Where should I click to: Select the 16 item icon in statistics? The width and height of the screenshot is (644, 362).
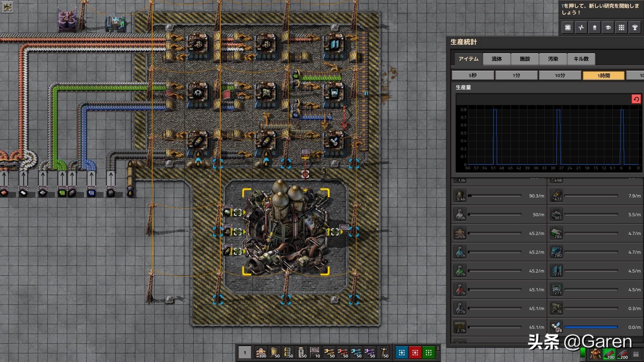(x=557, y=308)
